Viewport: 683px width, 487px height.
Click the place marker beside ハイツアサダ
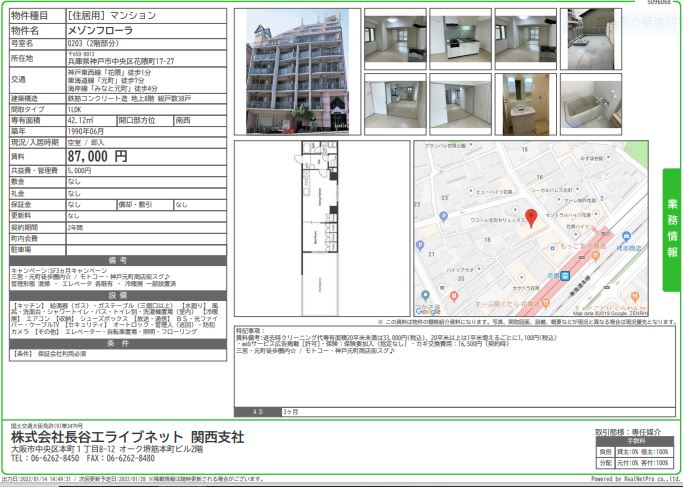479,269
